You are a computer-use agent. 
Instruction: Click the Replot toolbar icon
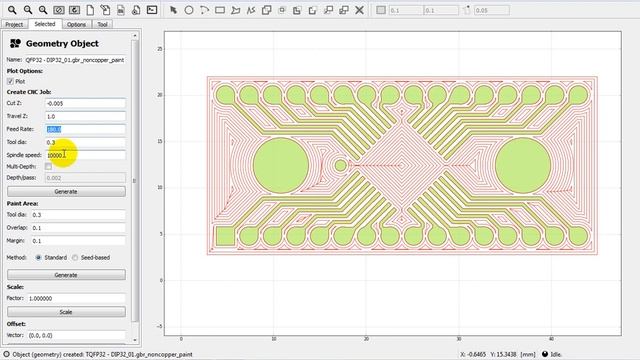tap(74, 10)
